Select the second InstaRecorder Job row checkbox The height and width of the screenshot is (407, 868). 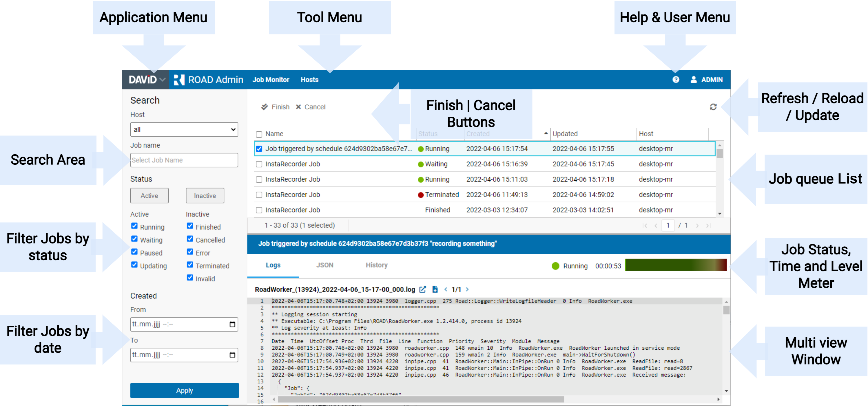tap(259, 179)
